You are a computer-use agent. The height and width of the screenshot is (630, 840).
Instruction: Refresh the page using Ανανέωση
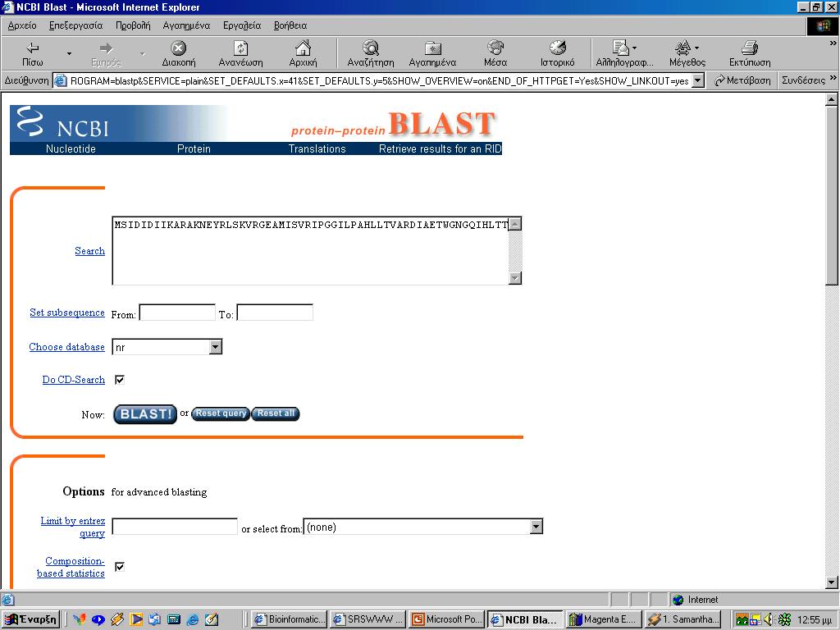tap(240, 53)
